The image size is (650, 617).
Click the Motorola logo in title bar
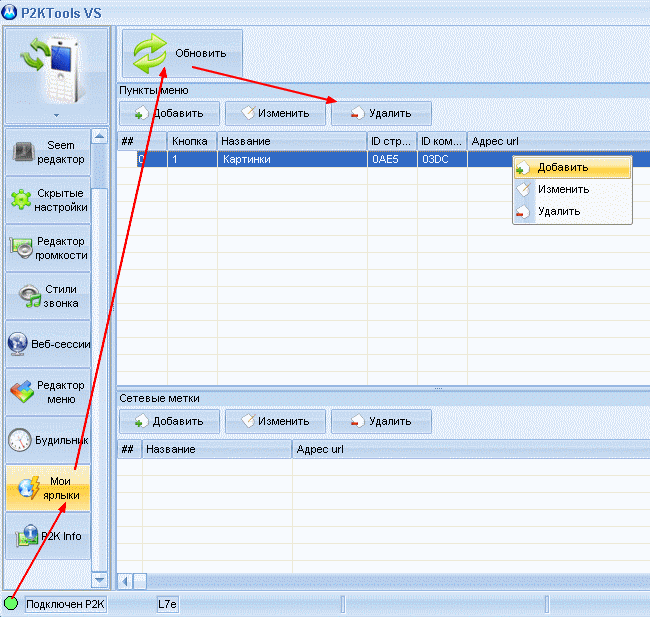(9, 12)
